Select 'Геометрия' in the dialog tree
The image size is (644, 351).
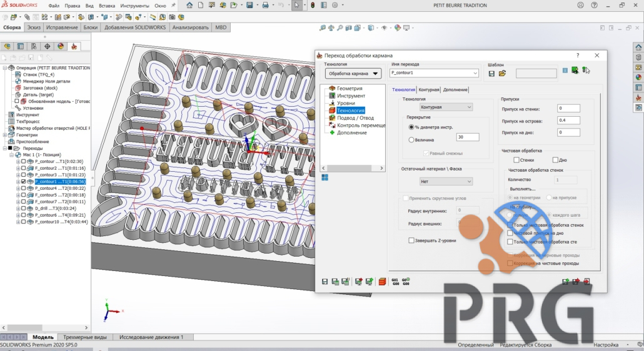coord(350,88)
